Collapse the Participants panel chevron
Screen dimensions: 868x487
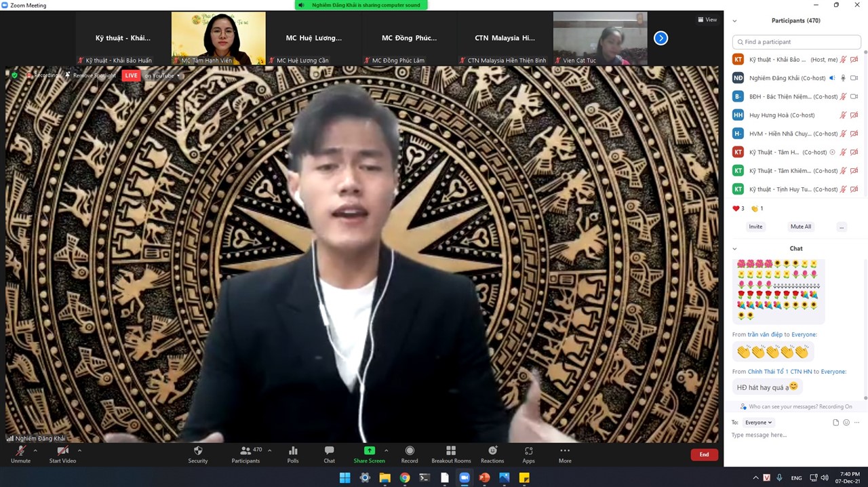[x=734, y=21]
